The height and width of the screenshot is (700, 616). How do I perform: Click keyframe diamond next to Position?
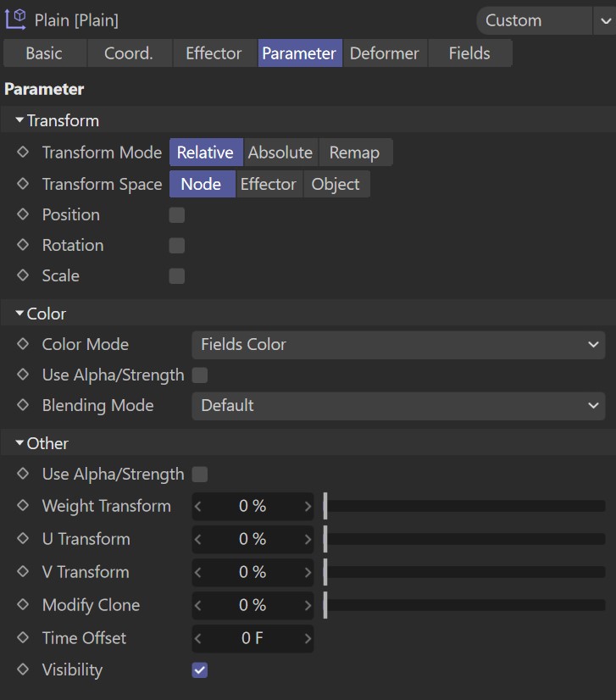point(23,215)
